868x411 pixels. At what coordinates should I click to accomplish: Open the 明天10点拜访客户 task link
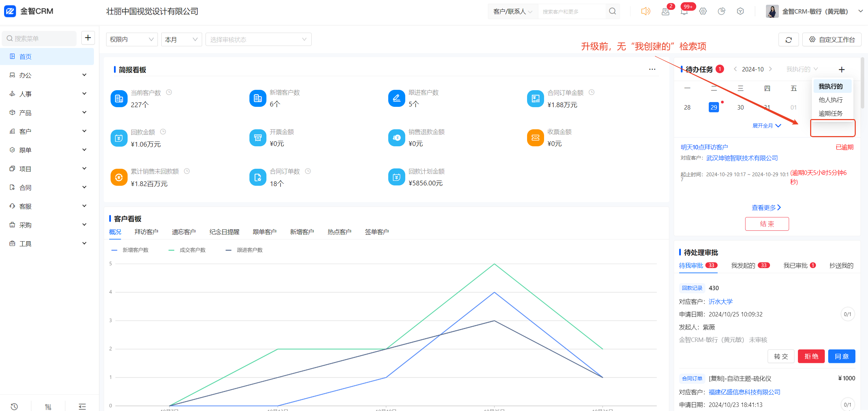tap(704, 147)
